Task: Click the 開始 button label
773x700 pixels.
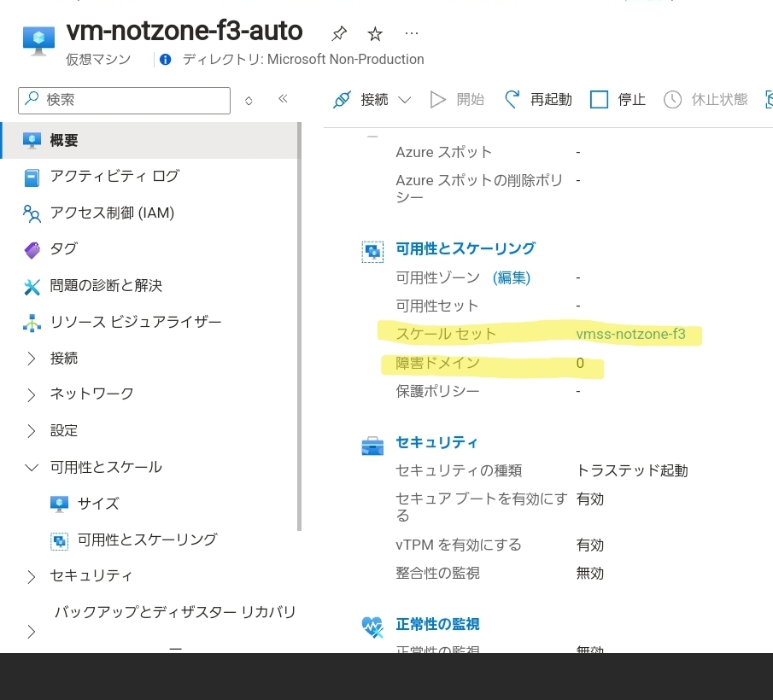Action: (471, 100)
